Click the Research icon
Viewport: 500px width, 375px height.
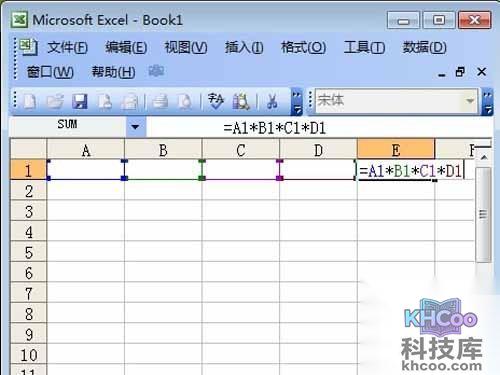click(x=241, y=101)
